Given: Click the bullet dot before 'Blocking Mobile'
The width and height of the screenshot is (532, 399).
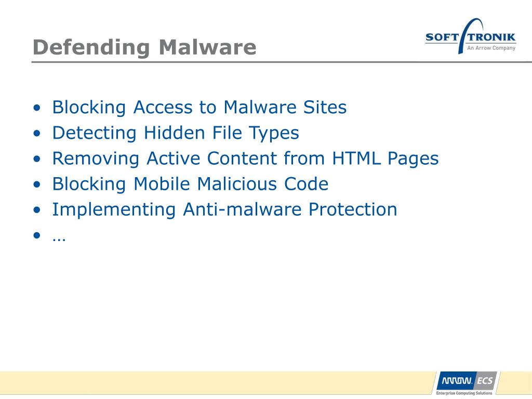Looking at the screenshot, I should 37,184.
